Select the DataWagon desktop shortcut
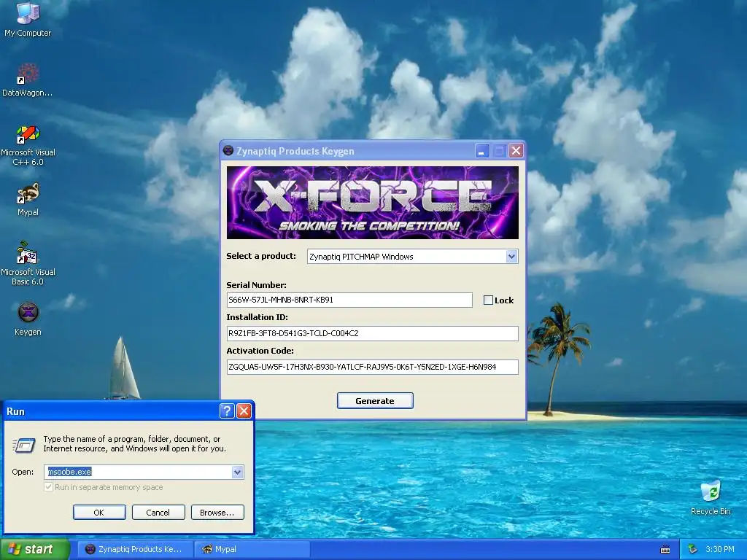Viewport: 747px width, 560px height. pos(28,80)
